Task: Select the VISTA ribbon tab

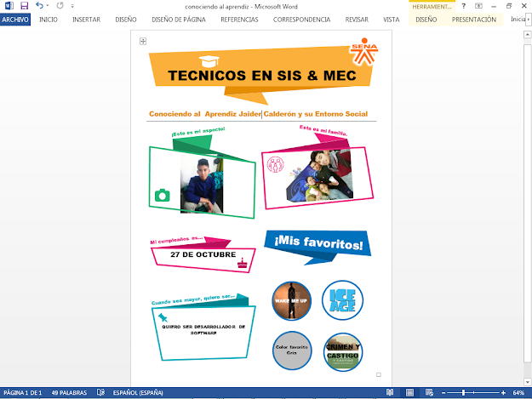Action: click(x=392, y=20)
